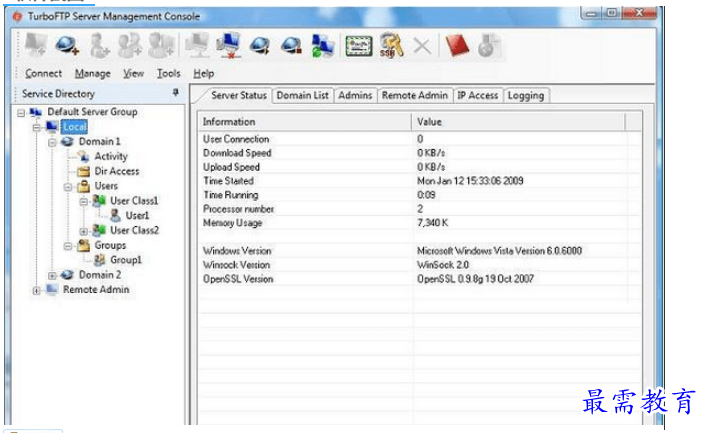Image resolution: width=704 pixels, height=433 pixels.
Task: Open the Manage menu
Action: coord(92,73)
